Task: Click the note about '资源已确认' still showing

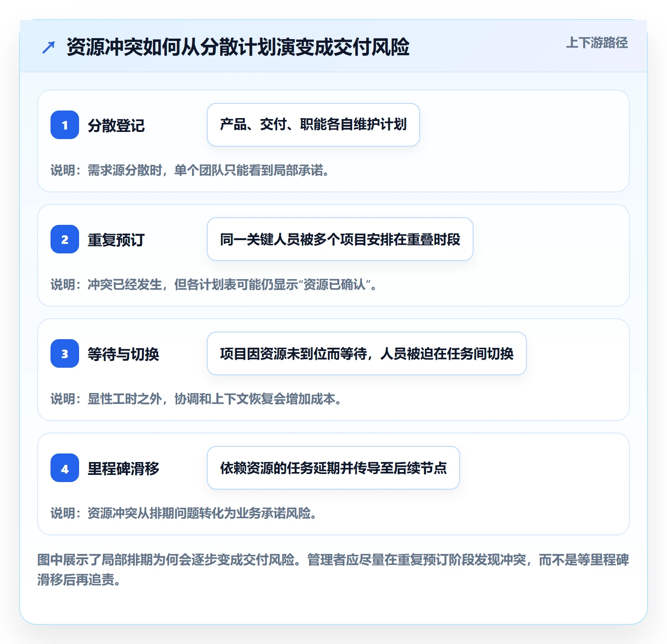Action: (x=214, y=284)
